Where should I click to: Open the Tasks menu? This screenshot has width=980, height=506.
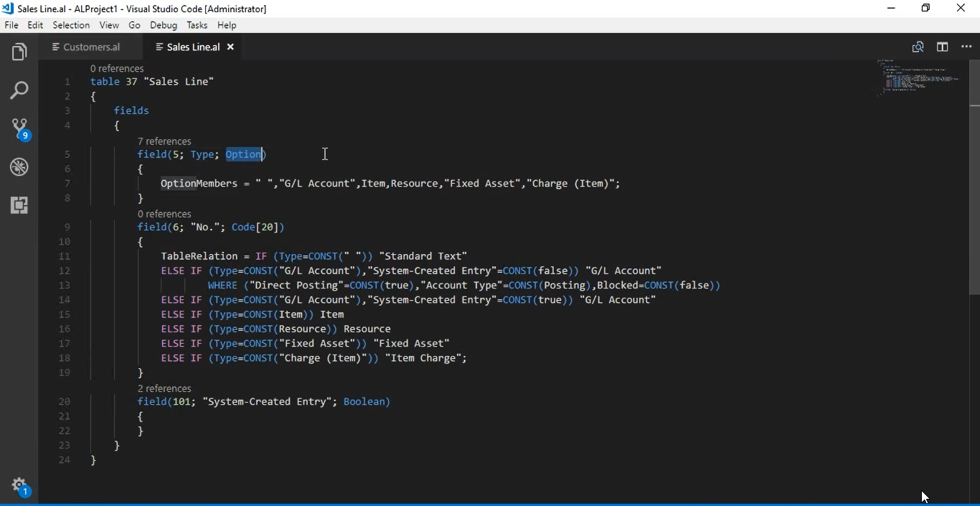pos(197,25)
